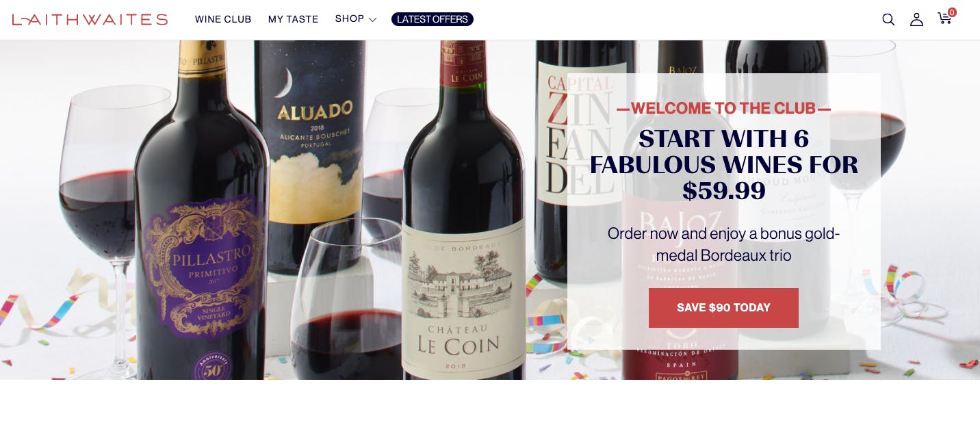Open the account profile icon
The width and height of the screenshot is (980, 425).
[916, 20]
